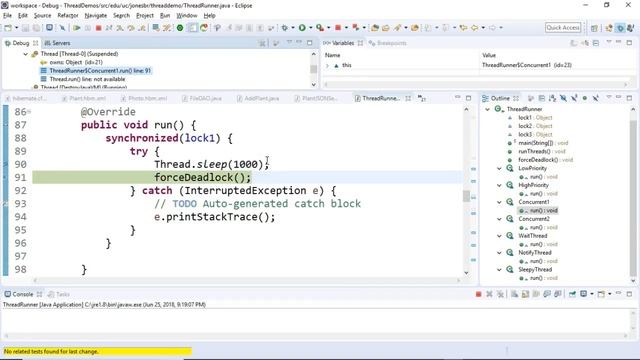Click the editor vertical scrollbar thumb

coord(467,196)
